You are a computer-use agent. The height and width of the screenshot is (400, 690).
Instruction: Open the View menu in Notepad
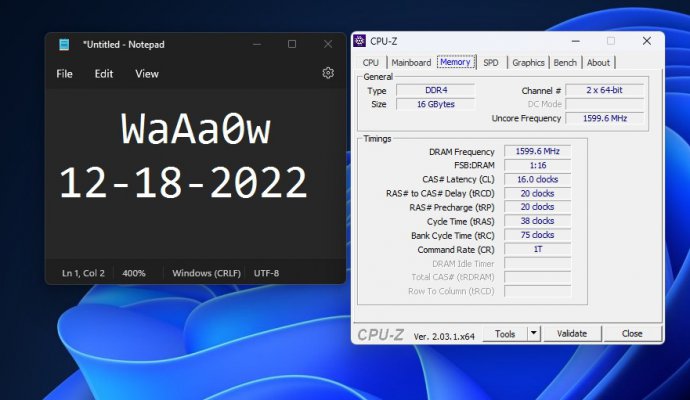(147, 74)
